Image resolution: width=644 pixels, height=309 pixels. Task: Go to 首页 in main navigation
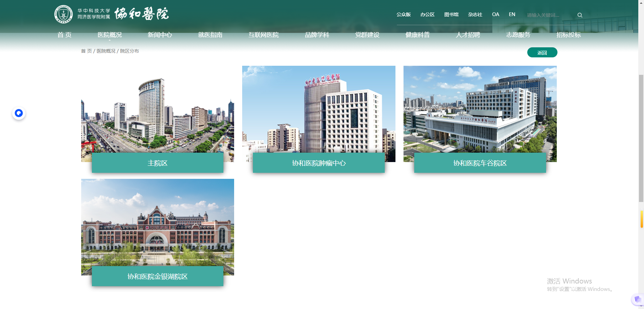pos(64,35)
